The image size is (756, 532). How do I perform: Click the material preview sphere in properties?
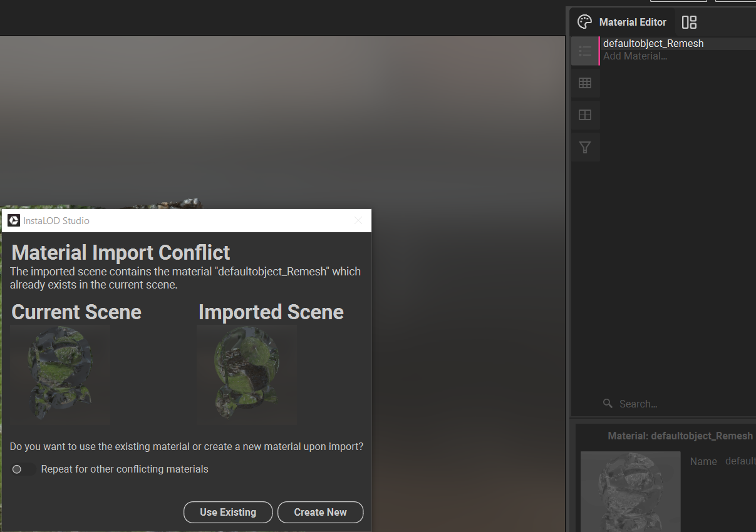(630, 491)
